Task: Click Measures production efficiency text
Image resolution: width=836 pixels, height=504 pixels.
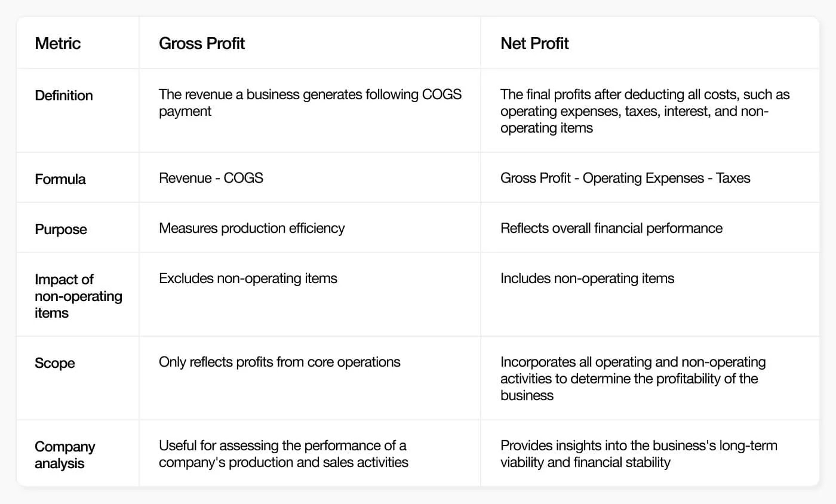Action: coord(251,228)
